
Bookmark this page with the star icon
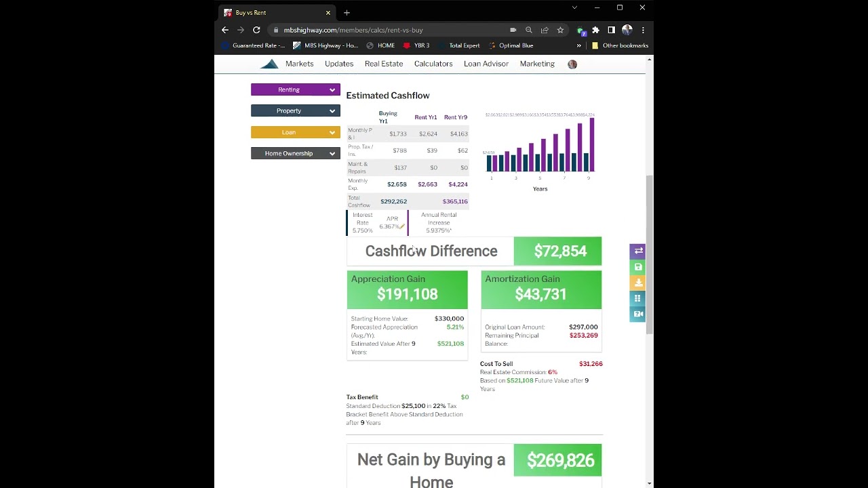pyautogui.click(x=560, y=30)
